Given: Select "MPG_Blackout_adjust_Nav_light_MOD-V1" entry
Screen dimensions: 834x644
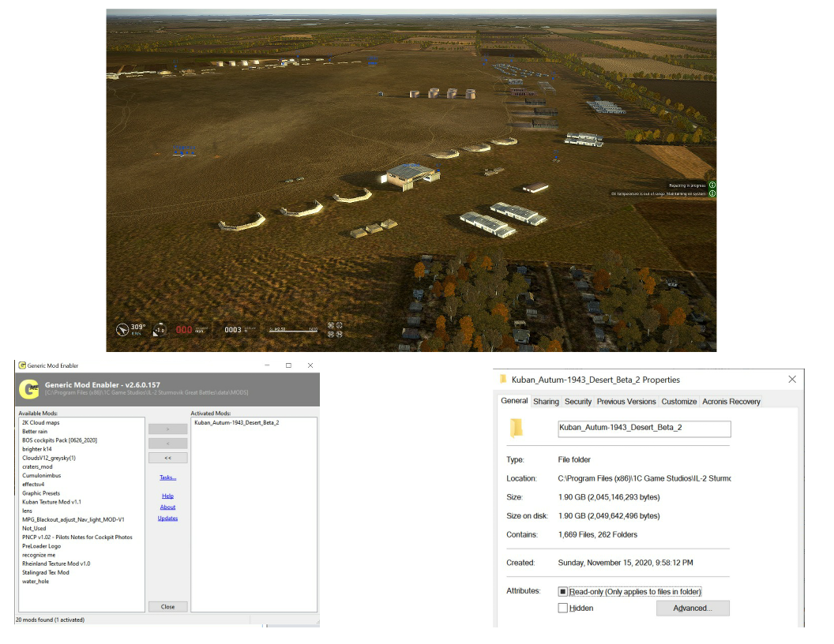Looking at the screenshot, I should click(x=73, y=519).
